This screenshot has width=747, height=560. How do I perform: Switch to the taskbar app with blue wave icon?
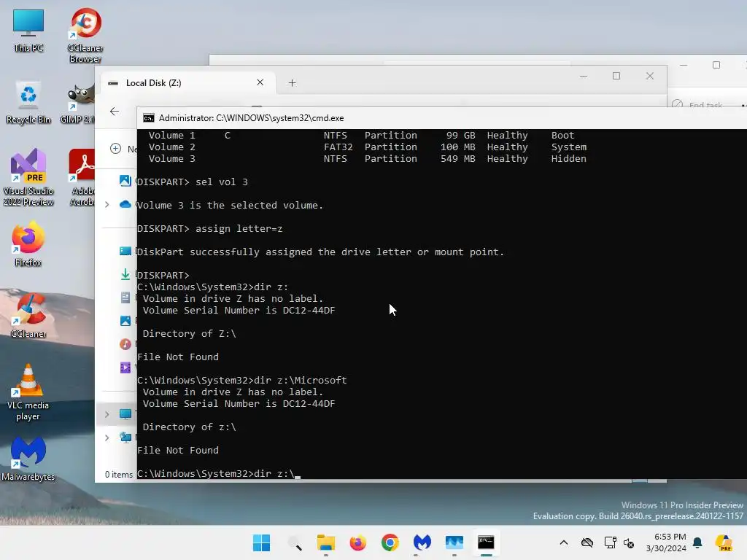pyautogui.click(x=454, y=542)
